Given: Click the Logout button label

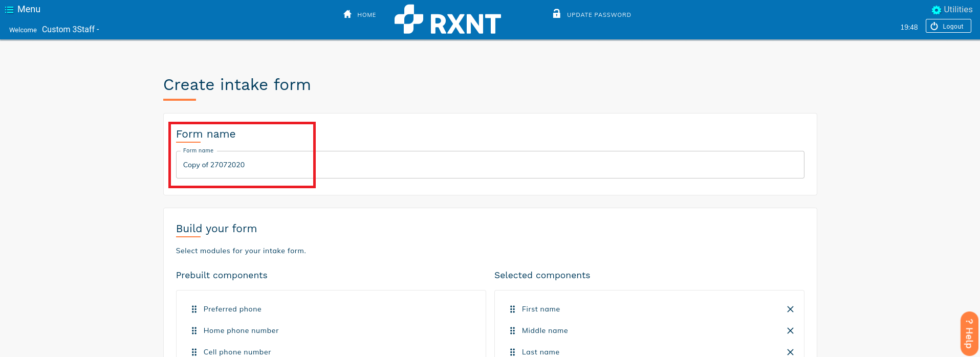Looking at the screenshot, I should (953, 27).
